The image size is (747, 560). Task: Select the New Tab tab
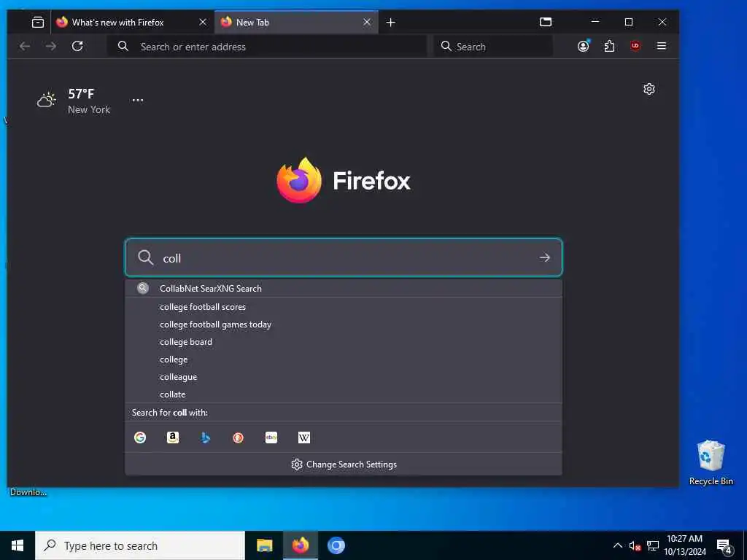(x=296, y=22)
